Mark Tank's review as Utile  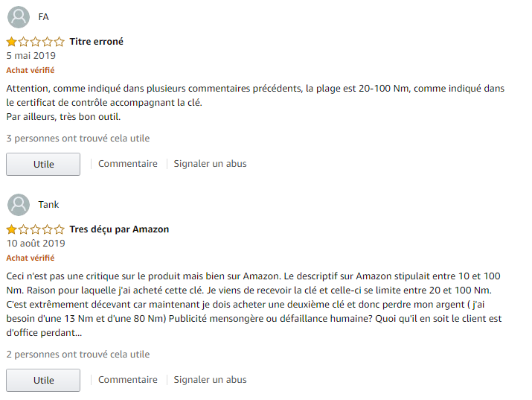[43, 381]
